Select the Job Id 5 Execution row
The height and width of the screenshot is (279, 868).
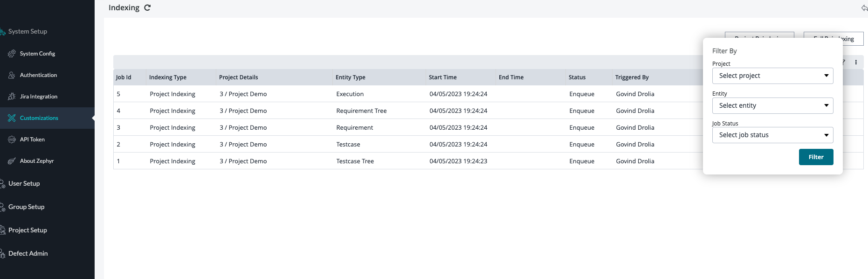click(x=350, y=94)
